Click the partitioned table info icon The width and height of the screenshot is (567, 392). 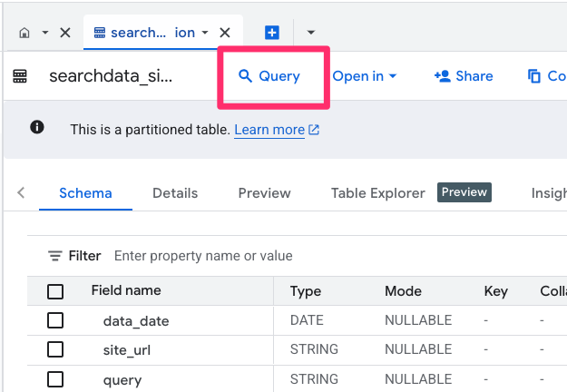(37, 128)
